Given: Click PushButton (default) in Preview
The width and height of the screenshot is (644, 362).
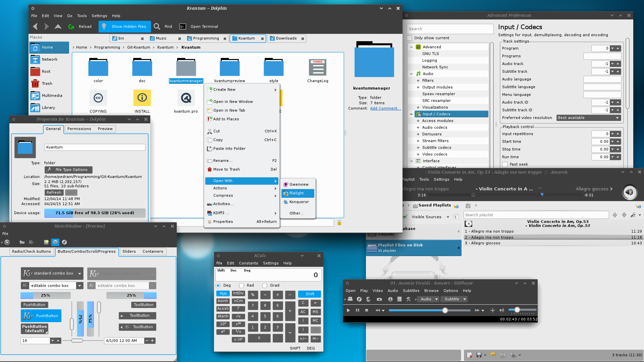Looking at the screenshot, I should 35,329.
